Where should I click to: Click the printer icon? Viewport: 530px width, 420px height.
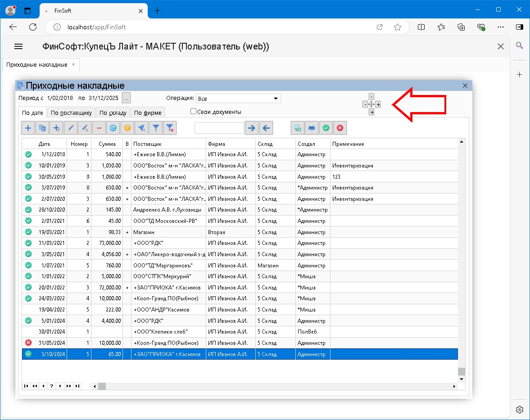(312, 128)
